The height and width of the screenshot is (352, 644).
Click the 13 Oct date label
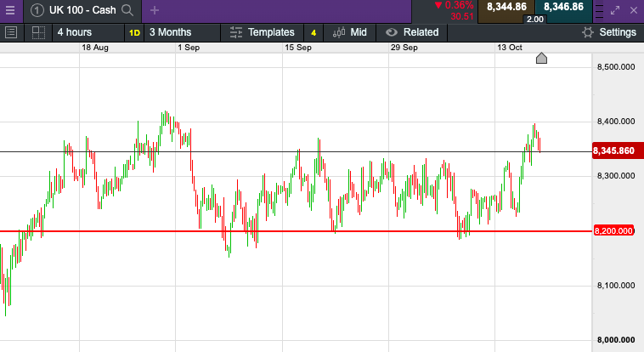click(x=510, y=48)
